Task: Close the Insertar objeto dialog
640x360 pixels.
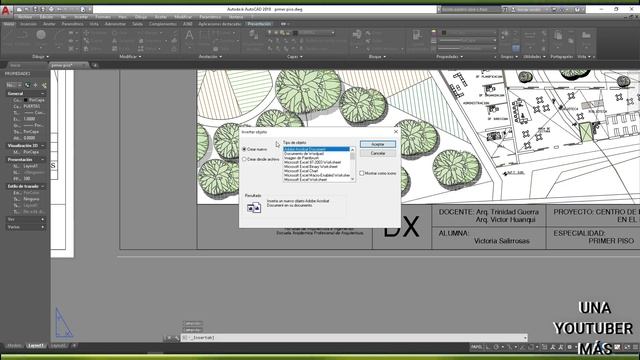Action: click(396, 132)
